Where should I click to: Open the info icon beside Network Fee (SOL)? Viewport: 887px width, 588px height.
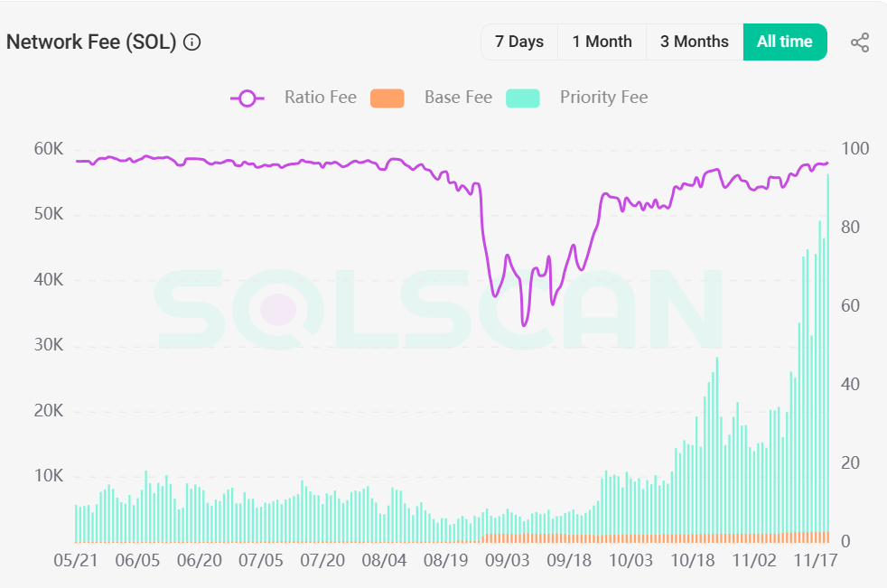coord(192,42)
